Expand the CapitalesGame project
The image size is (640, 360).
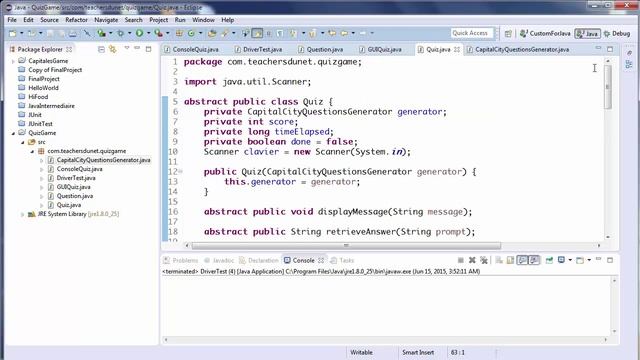[x=13, y=61]
